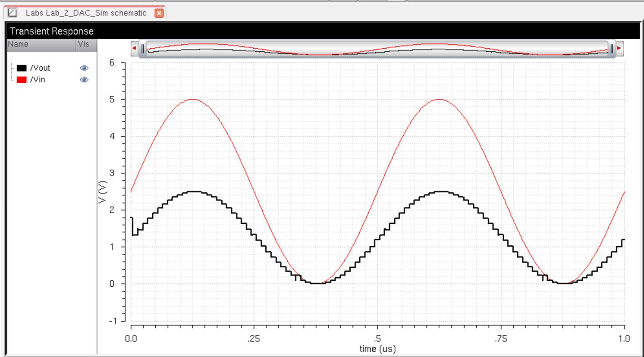Select the Labs Lab_2_DAC_Sim schematic tab
Image resolution: width=644 pixels, height=357 pixels.
tap(85, 13)
